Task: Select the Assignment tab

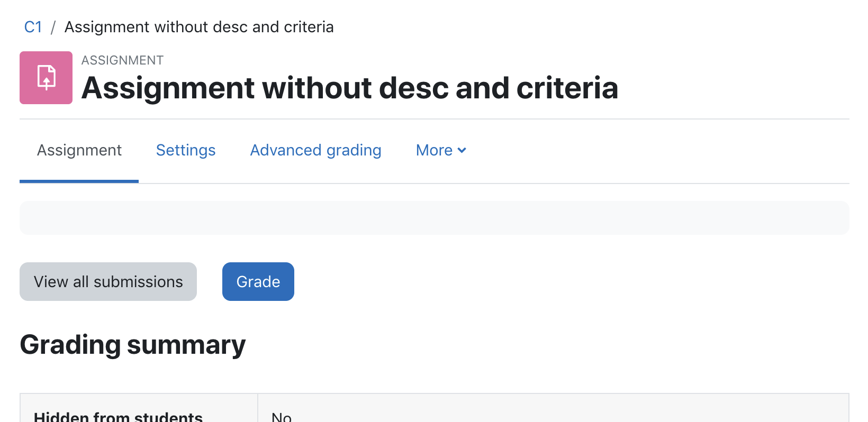Action: [x=79, y=150]
